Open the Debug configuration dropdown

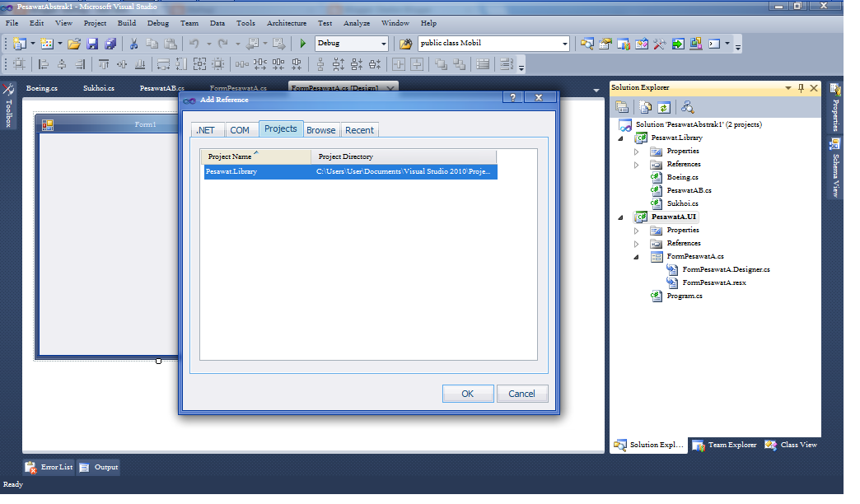[x=384, y=44]
